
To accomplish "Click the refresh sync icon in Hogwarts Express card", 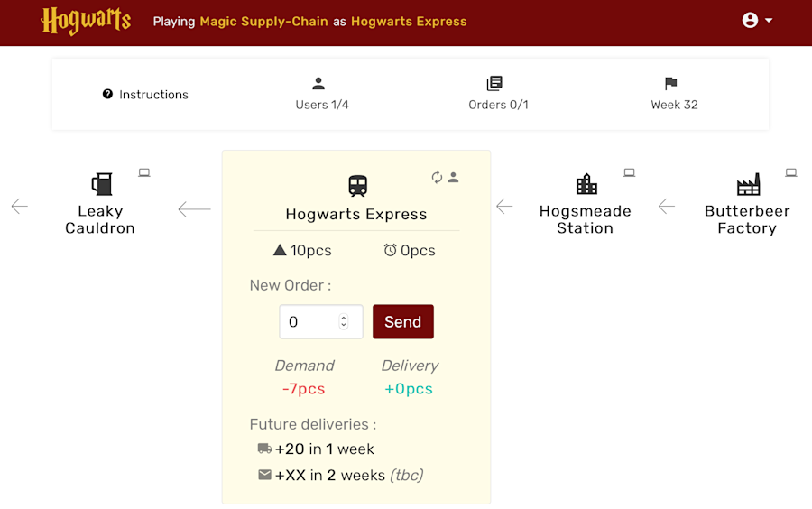I will click(x=437, y=177).
